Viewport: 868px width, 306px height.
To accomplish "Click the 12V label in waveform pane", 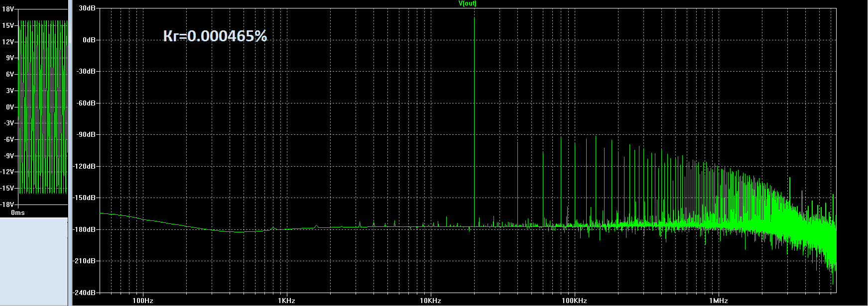I will (x=8, y=42).
